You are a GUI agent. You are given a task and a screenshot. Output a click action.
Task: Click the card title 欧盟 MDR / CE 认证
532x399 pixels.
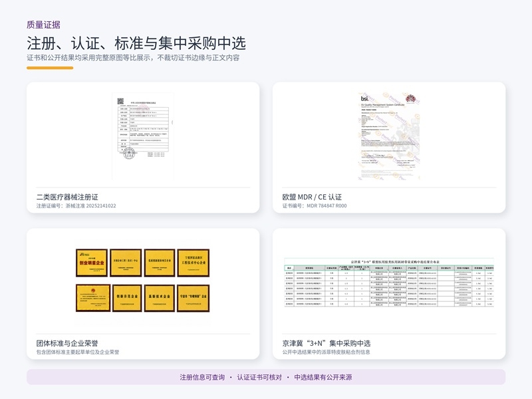point(312,197)
